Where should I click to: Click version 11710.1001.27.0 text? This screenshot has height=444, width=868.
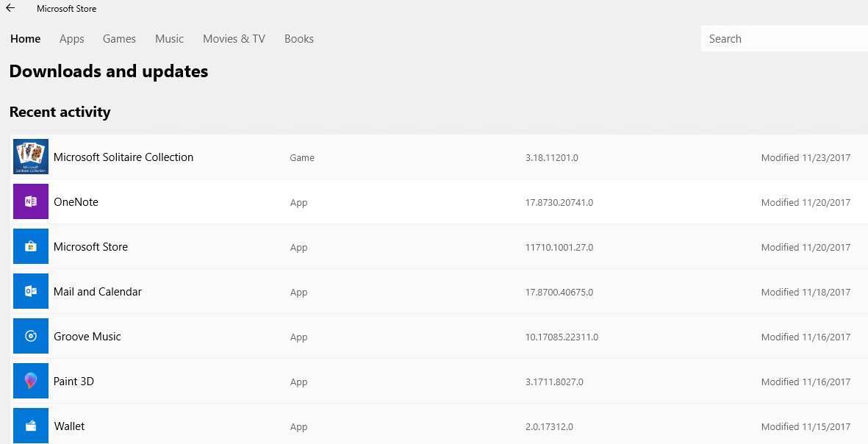(559, 248)
